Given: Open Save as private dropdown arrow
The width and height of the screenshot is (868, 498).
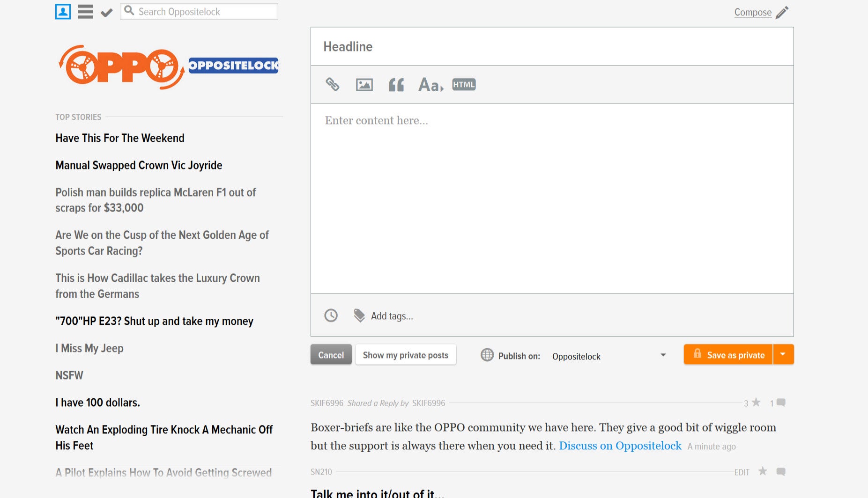Looking at the screenshot, I should pos(783,354).
